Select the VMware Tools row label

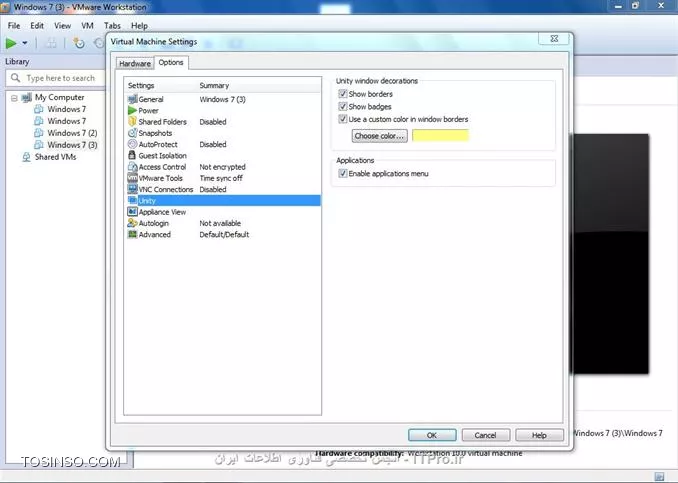coord(161,178)
